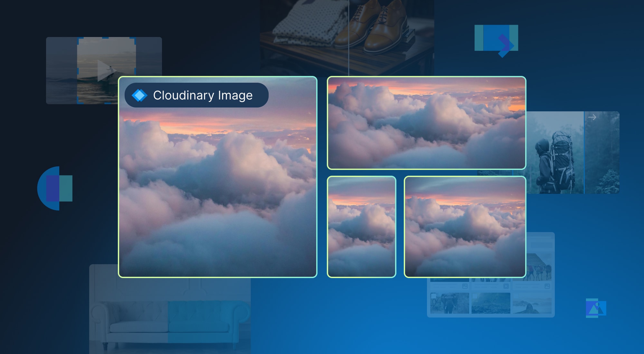Click the mountain picture icon in corner
Image resolution: width=644 pixels, height=354 pixels.
tap(596, 308)
